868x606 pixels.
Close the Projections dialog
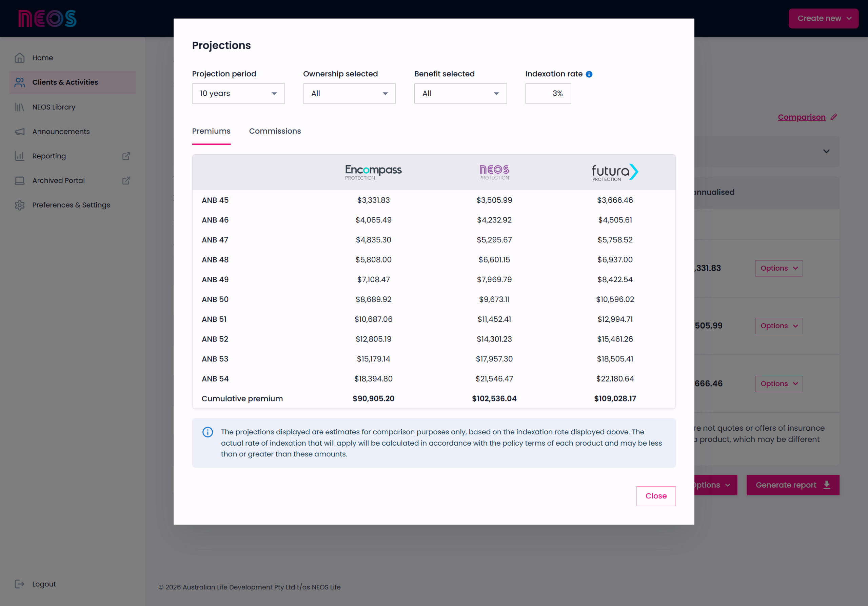(656, 495)
